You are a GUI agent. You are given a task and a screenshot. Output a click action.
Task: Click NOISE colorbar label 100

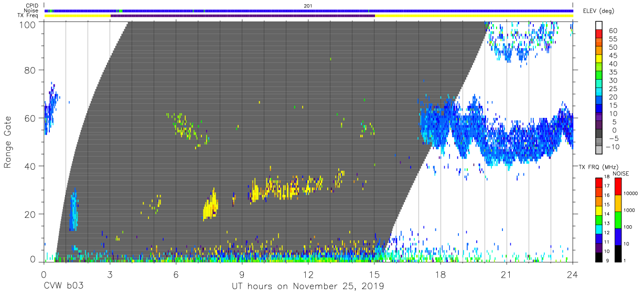click(x=629, y=227)
